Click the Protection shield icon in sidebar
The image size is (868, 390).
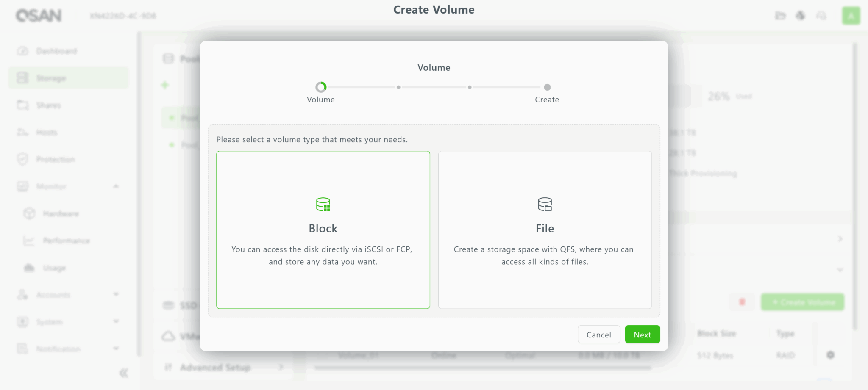click(22, 159)
